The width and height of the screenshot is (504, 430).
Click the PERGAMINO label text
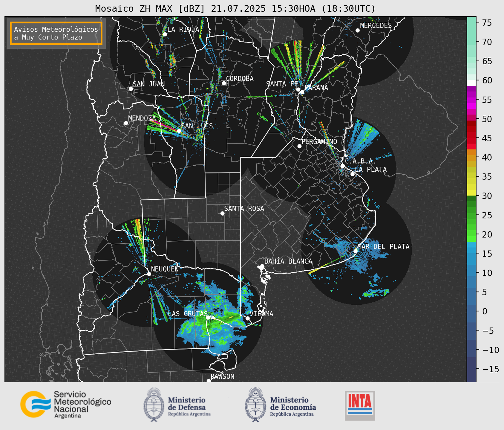pos(319,141)
